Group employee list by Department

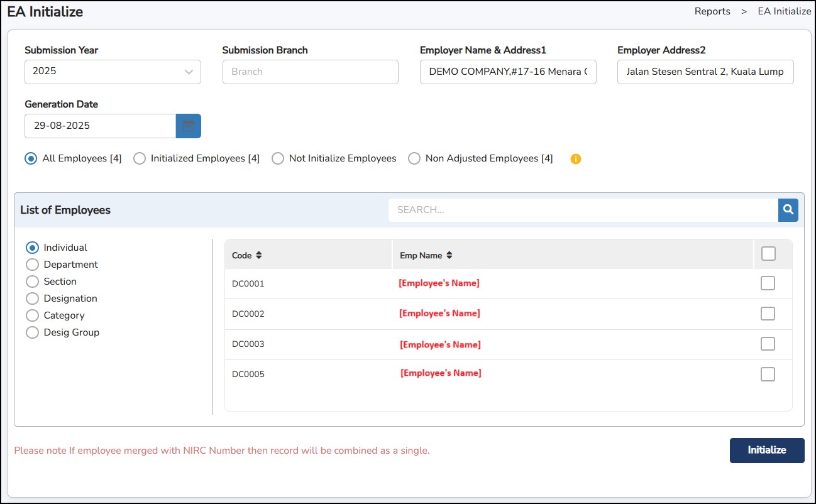point(33,265)
